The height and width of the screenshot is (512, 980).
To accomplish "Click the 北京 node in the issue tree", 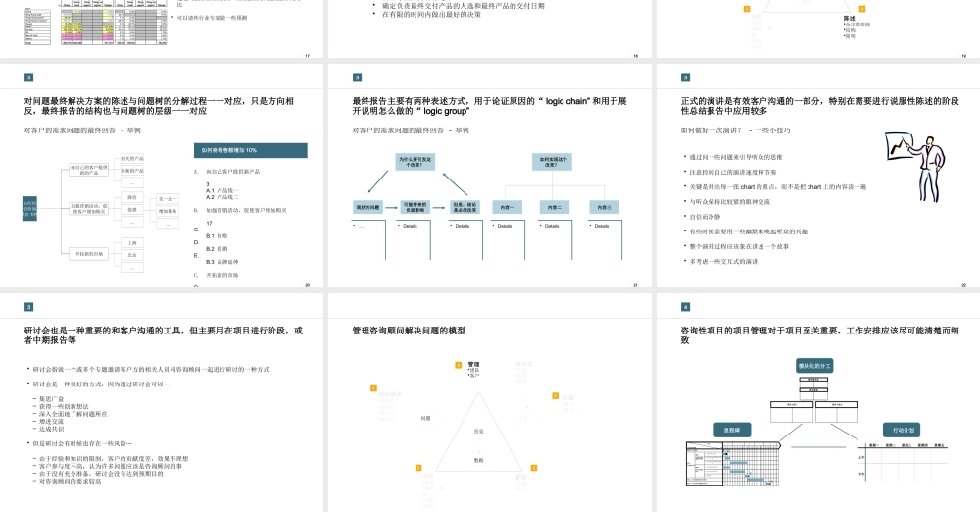I will tap(132, 255).
